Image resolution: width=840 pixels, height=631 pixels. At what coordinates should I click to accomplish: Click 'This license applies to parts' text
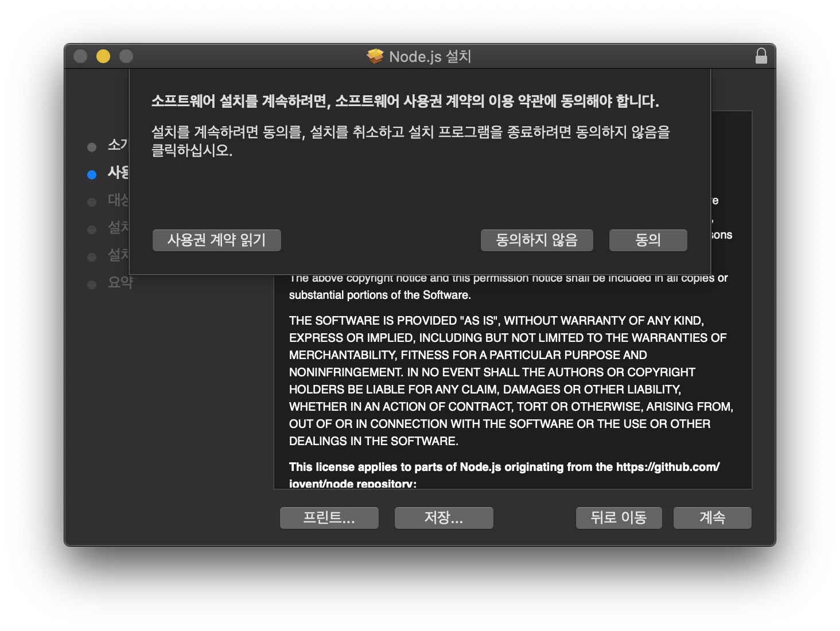504,474
